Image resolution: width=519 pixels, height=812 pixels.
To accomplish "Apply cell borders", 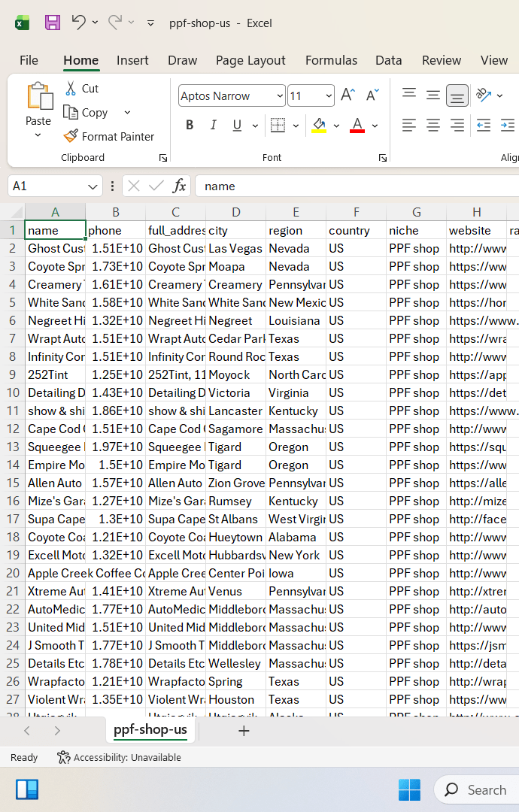I will (x=278, y=125).
